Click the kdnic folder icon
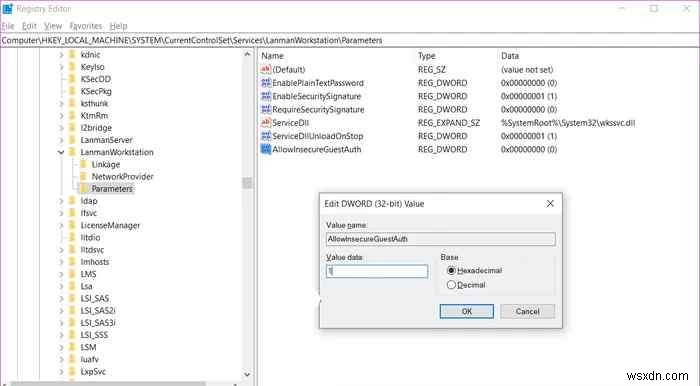Viewport: 700px width, 386px height. pyautogui.click(x=72, y=55)
